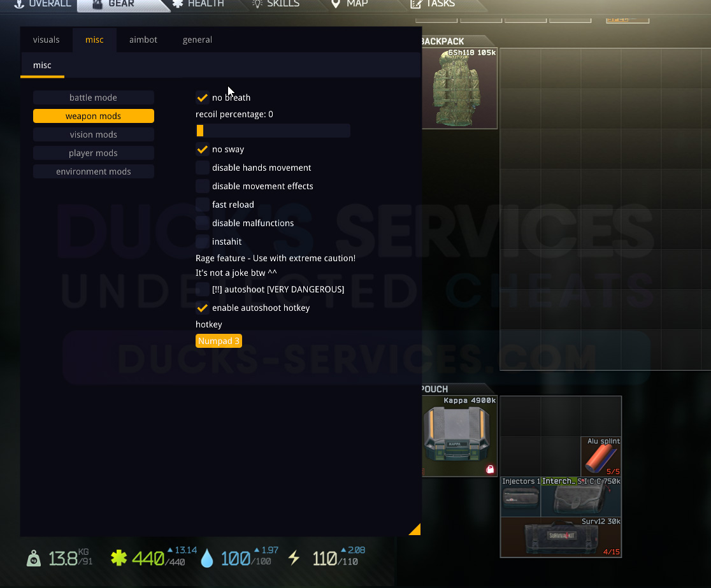Click the weight kettlebell icon in status bar
This screenshot has width=711, height=588.
[34, 559]
